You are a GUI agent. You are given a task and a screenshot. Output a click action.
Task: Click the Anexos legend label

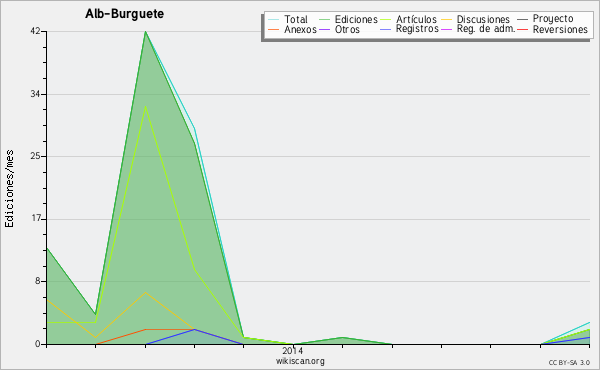coord(300,29)
